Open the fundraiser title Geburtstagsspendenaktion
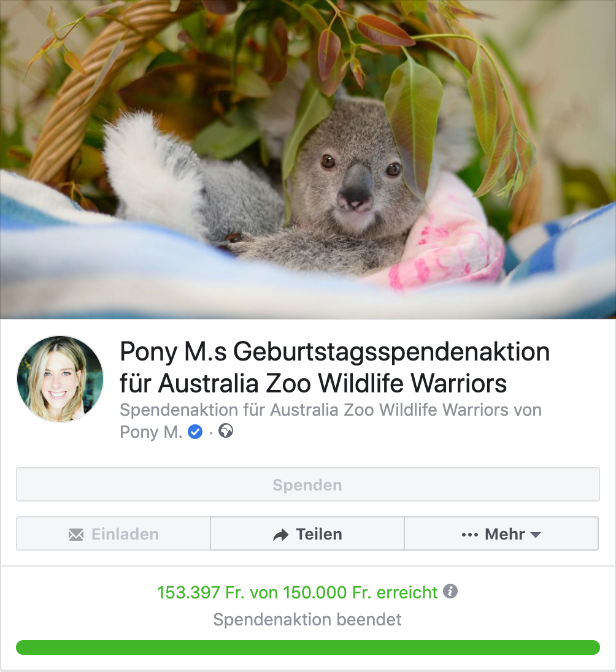The height and width of the screenshot is (672, 616). [x=334, y=367]
